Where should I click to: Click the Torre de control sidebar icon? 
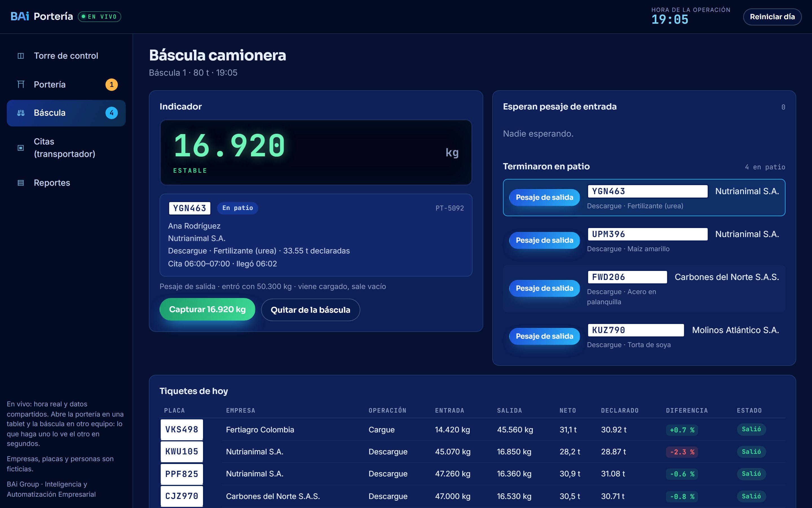click(x=21, y=56)
